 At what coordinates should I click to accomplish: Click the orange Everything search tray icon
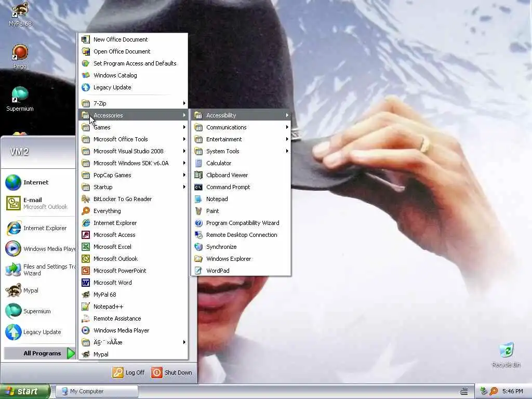(x=494, y=391)
